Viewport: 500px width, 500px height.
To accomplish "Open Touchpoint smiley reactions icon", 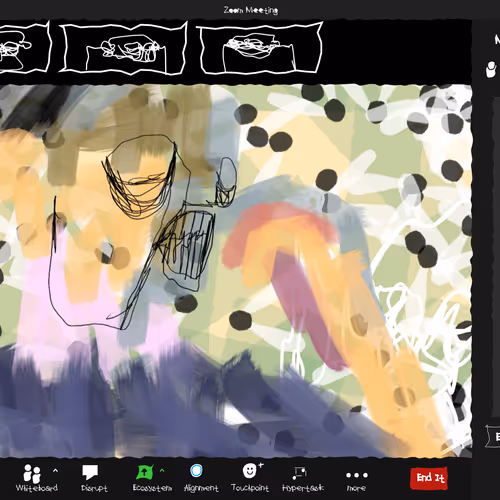I will pos(249,471).
